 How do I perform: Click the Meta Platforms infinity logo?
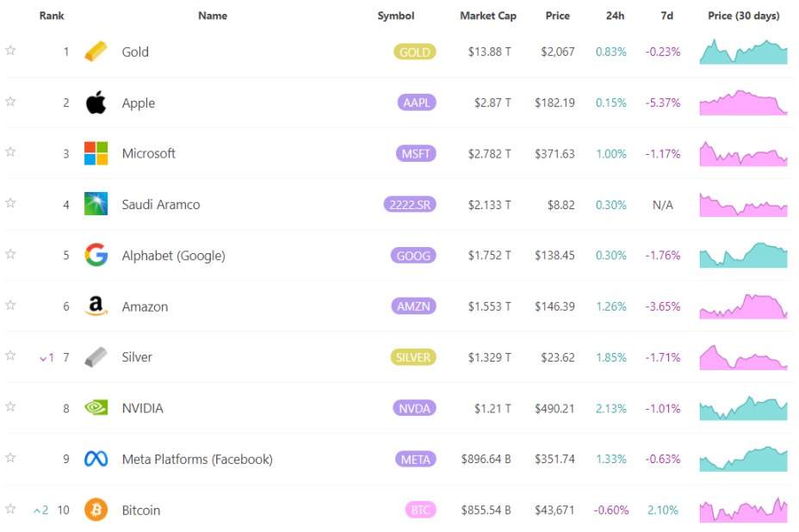tap(96, 459)
